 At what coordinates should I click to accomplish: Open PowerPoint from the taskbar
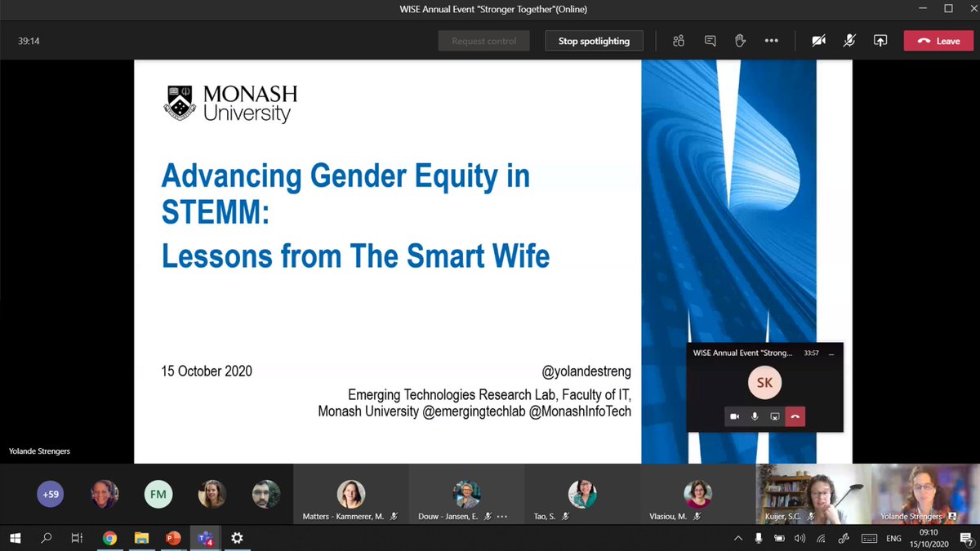click(x=173, y=538)
